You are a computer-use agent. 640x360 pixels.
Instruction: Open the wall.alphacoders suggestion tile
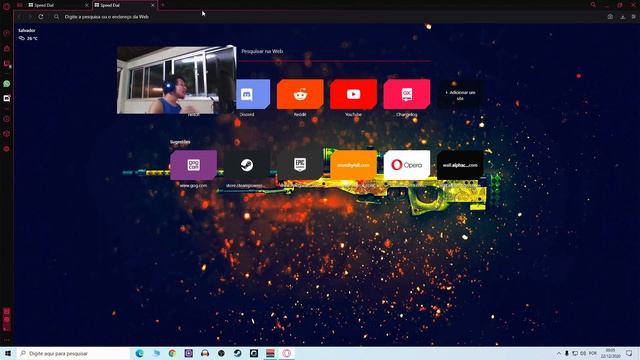pos(460,165)
